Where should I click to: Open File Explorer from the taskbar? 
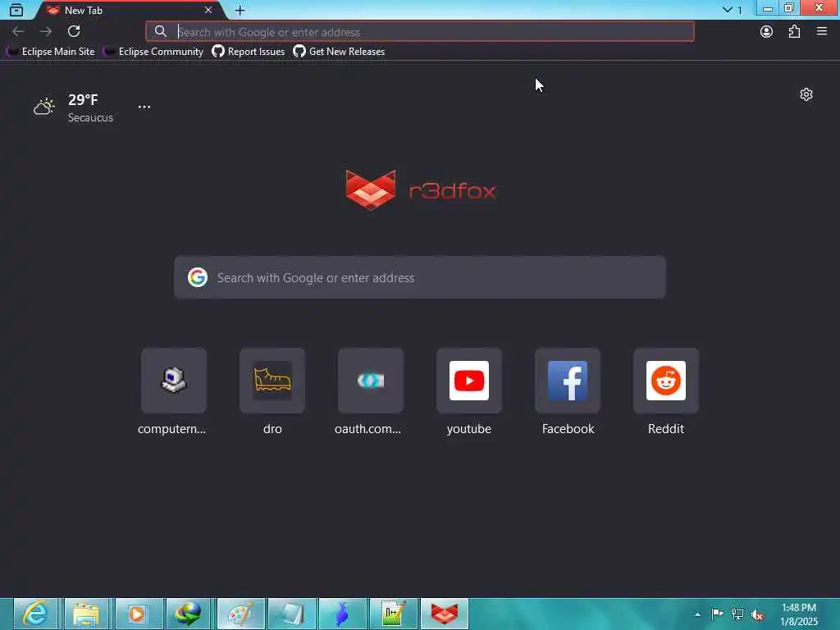(87, 614)
